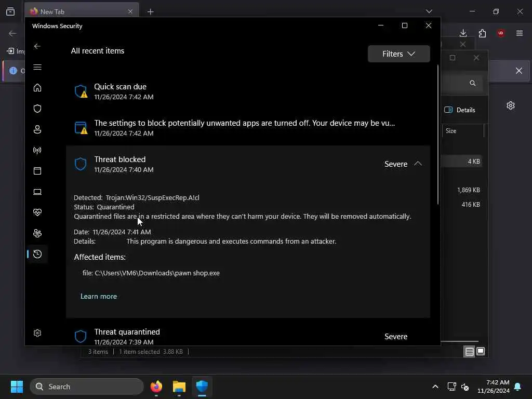Open Firewall & network protection icon
The height and width of the screenshot is (399, 532).
[x=37, y=150]
